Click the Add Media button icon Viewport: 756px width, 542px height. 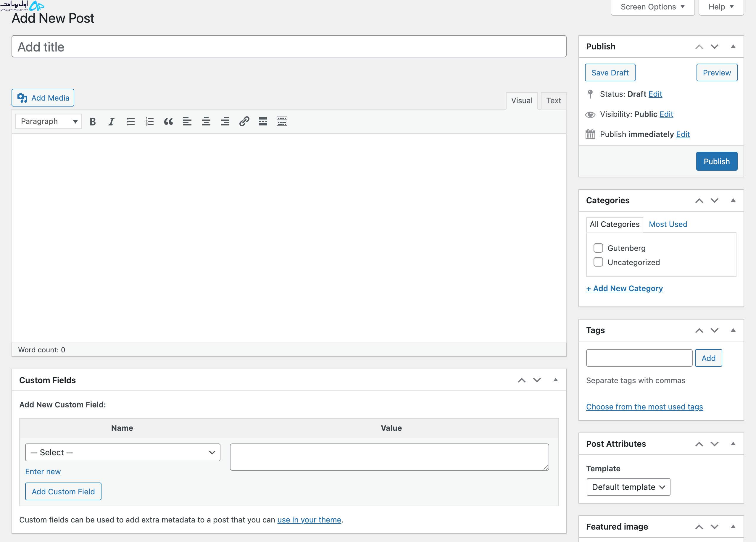(22, 98)
